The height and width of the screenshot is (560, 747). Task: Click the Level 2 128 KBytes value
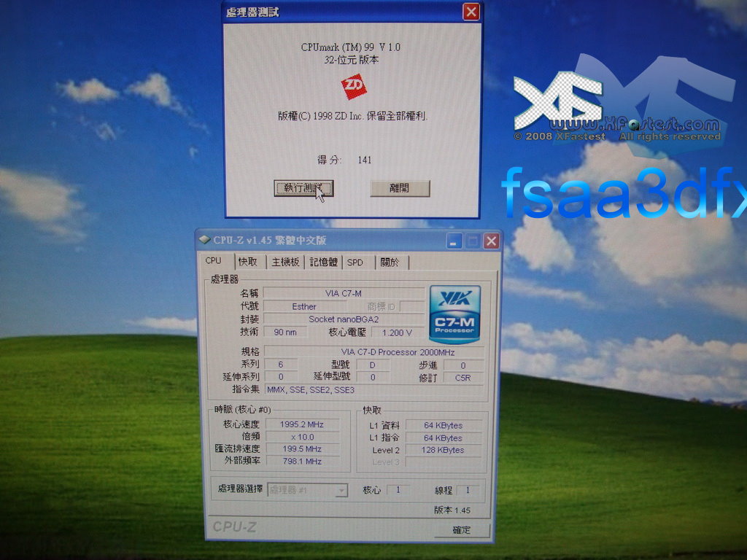(443, 449)
